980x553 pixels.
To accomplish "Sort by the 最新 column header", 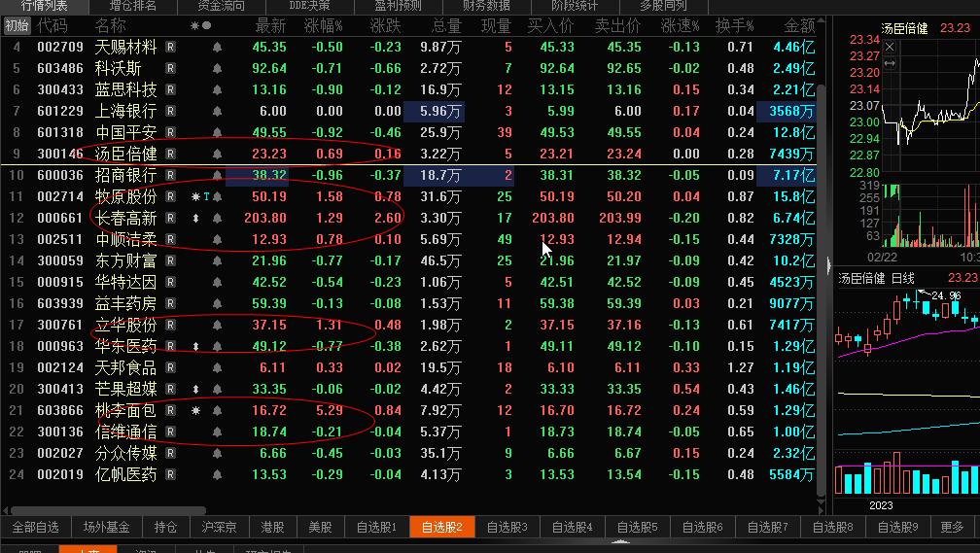I will pos(270,25).
